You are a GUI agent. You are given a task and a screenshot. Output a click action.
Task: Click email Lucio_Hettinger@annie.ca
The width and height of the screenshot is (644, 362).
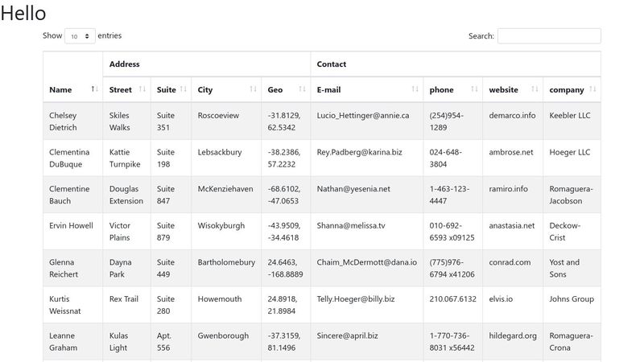point(363,116)
